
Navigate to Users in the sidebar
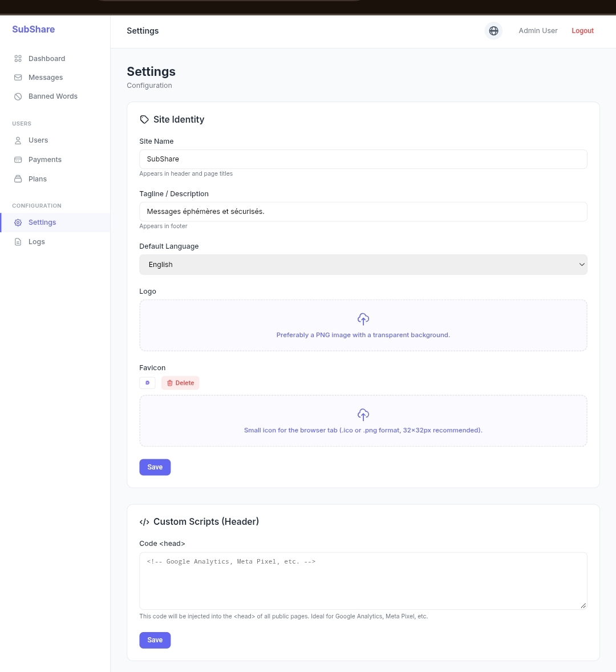38,140
